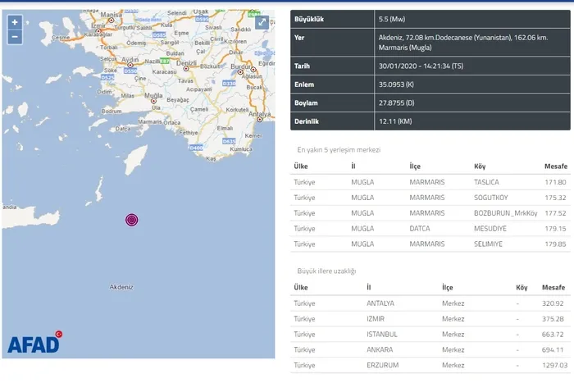Click the Ülke header in settlements table

(302, 166)
